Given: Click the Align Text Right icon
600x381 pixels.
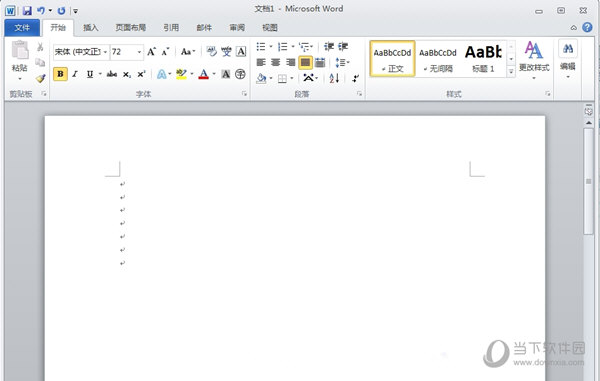Looking at the screenshot, I should [x=290, y=62].
